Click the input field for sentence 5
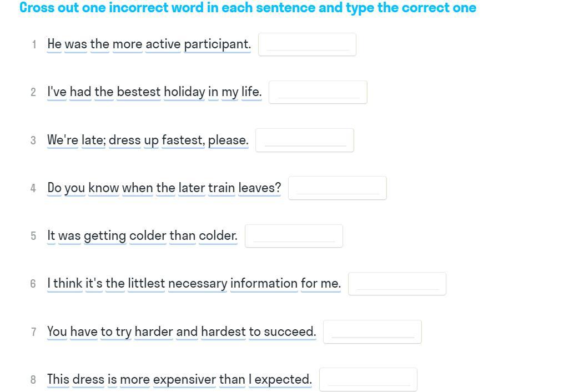This screenshot has height=392, width=579. (x=294, y=236)
